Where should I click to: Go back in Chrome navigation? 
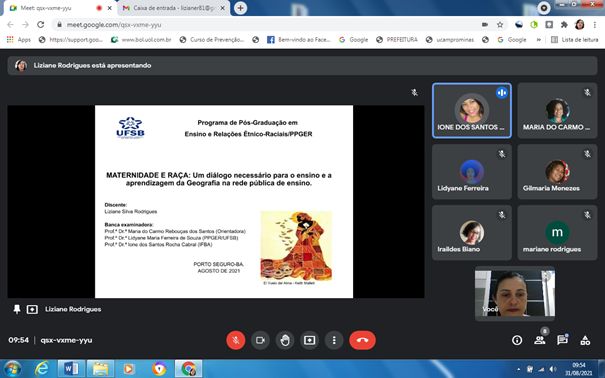point(10,25)
